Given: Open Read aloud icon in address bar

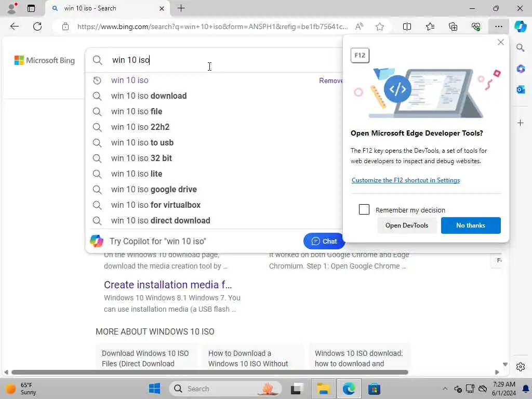Looking at the screenshot, I should point(359,26).
